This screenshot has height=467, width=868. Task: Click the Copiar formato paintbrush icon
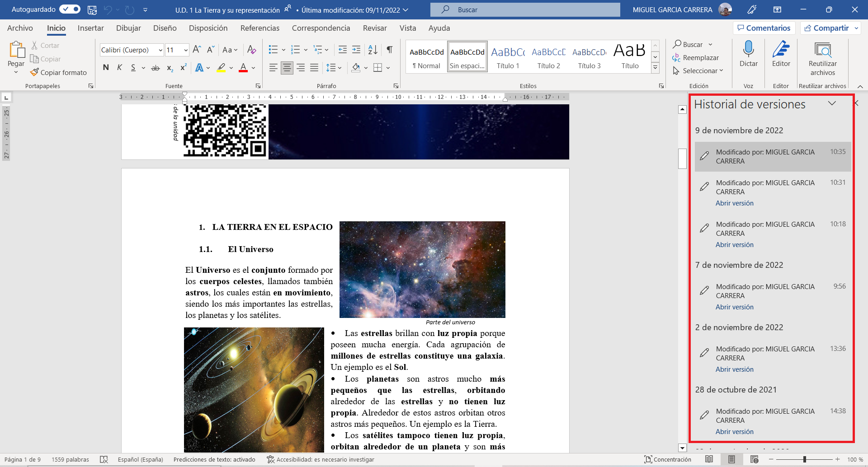tap(35, 72)
